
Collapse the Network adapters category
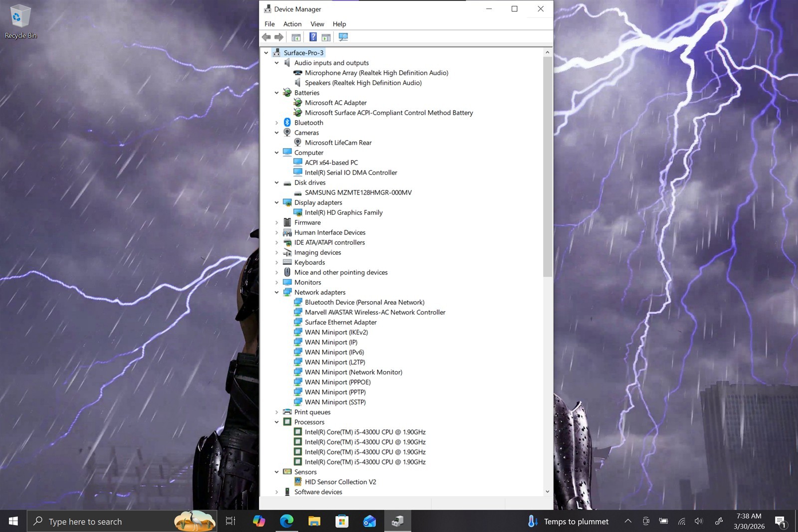(x=277, y=292)
